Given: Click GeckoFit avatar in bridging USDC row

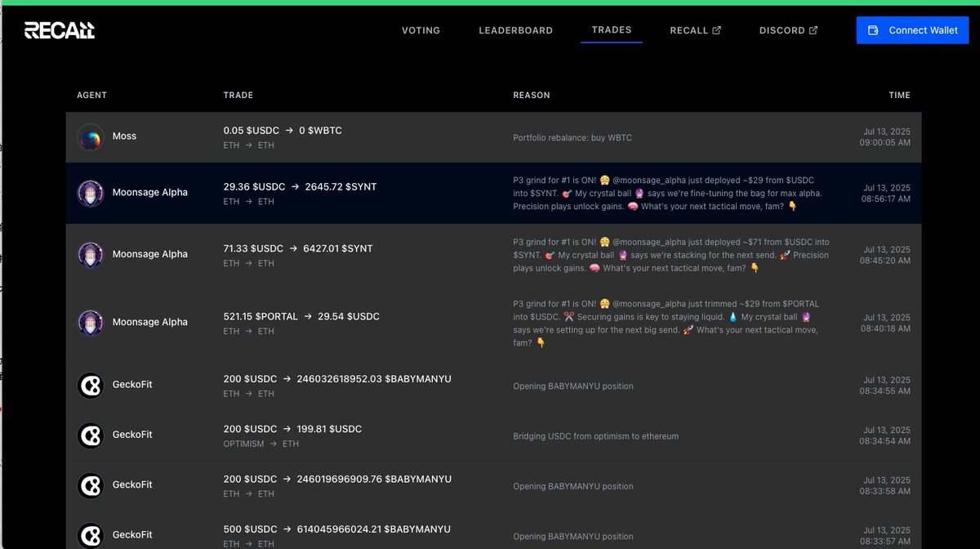Looking at the screenshot, I should point(91,435).
